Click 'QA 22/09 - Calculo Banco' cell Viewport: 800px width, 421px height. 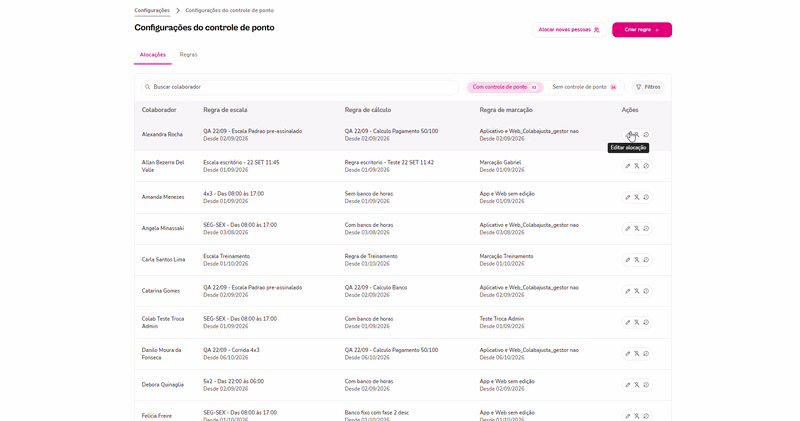(376, 288)
